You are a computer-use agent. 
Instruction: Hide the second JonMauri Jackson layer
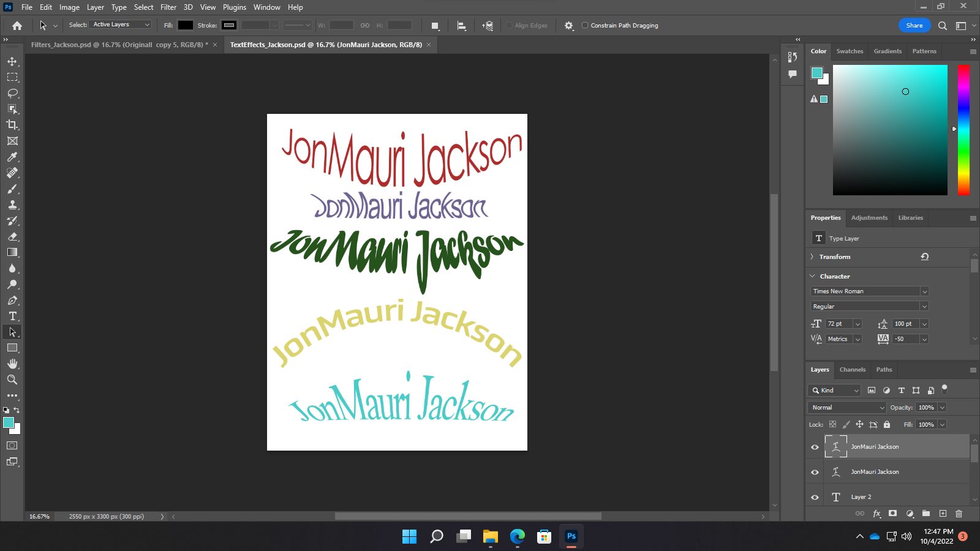(815, 472)
